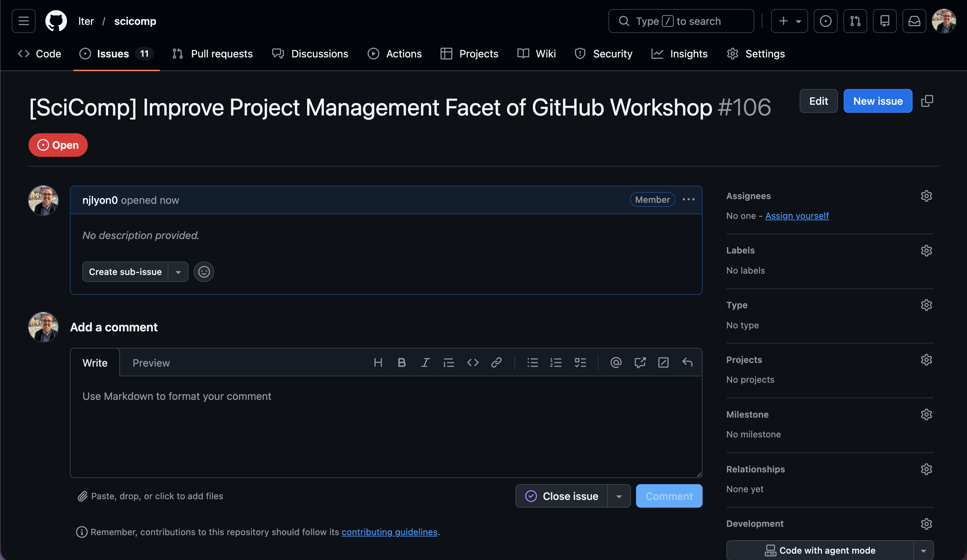This screenshot has height=560, width=967.
Task: Open the notifications inbox icon
Action: [915, 21]
